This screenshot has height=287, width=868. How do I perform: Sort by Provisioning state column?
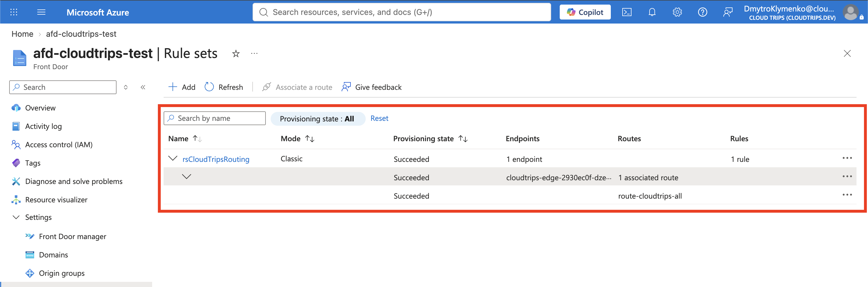click(x=430, y=138)
